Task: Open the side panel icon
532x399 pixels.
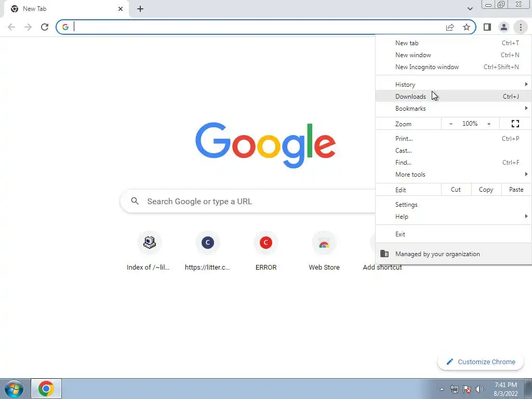Action: [487, 27]
